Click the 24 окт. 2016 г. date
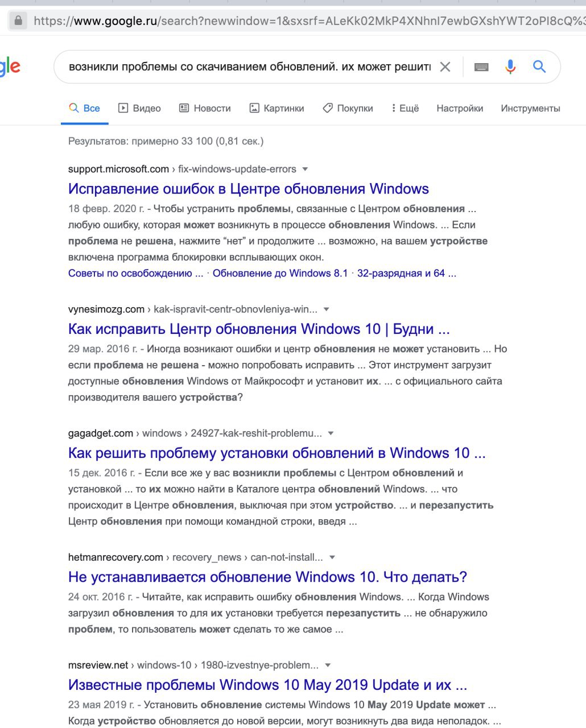This screenshot has height=728, width=586. tap(101, 597)
